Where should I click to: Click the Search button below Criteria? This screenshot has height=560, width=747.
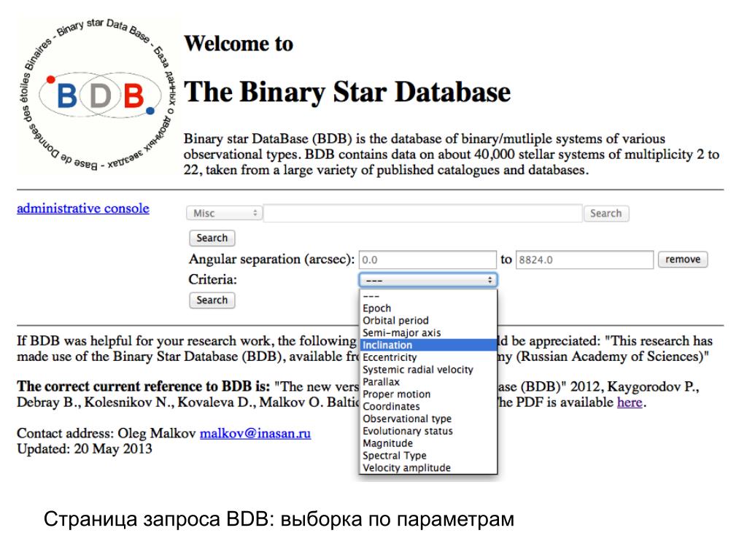point(212,300)
